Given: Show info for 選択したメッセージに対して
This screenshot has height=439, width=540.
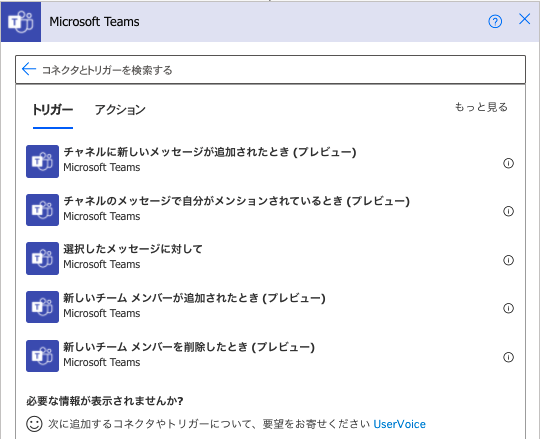Looking at the screenshot, I should (508, 260).
